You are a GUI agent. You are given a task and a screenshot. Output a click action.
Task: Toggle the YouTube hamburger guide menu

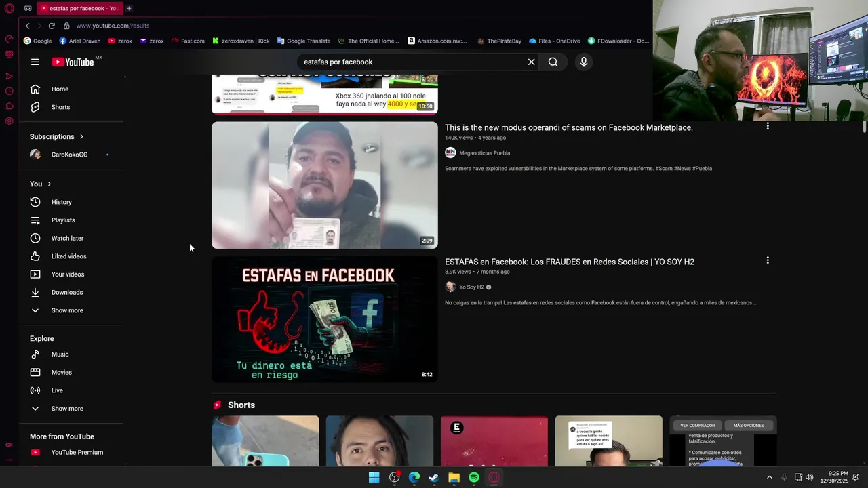click(35, 62)
